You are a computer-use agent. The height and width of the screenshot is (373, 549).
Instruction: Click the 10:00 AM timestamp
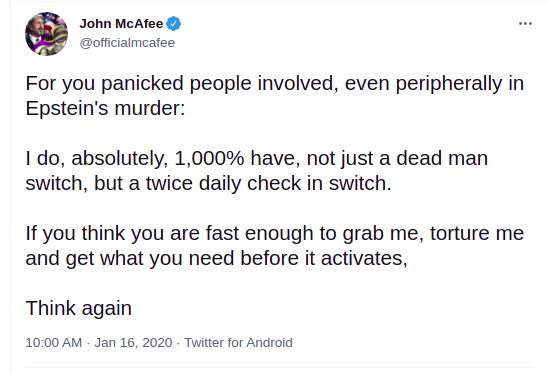(54, 343)
